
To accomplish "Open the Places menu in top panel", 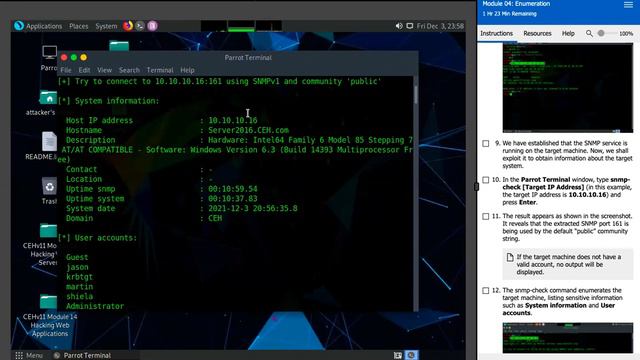I will [78, 26].
